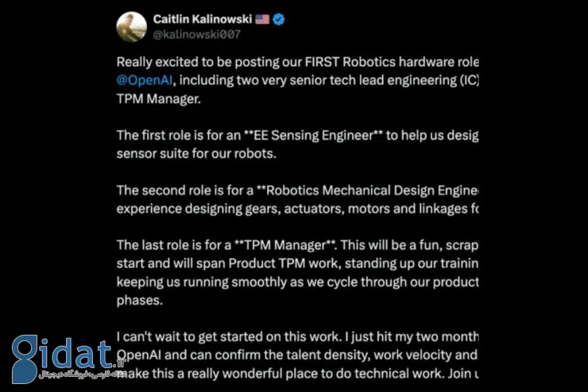The width and height of the screenshot is (588, 392).
Task: Open the Caitlin Kalinowski display name
Action: point(203,18)
